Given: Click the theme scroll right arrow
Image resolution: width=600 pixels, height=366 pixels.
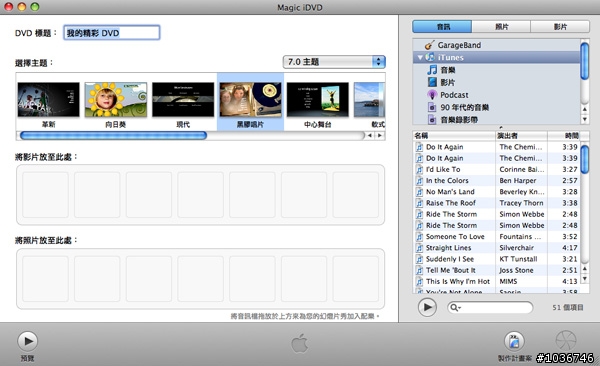Looking at the screenshot, I should pyautogui.click(x=380, y=135).
